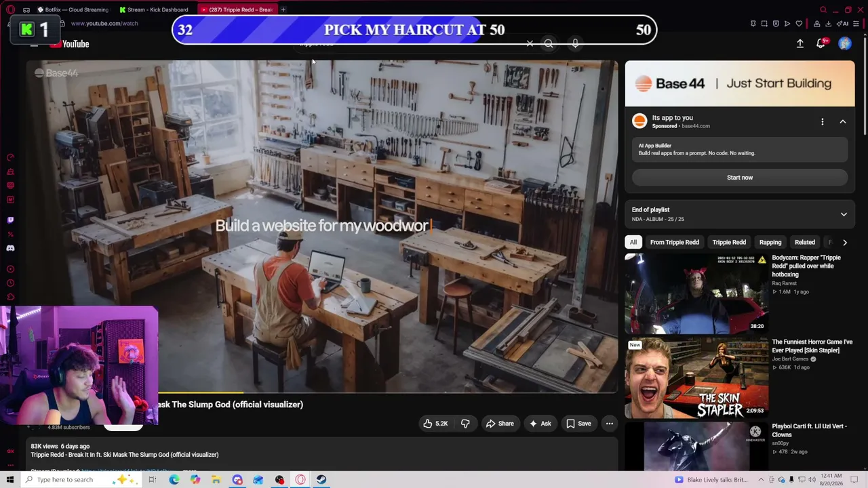The image size is (868, 488).
Task: Open the Bodycam Rapper Trippie Redd thumbnail
Action: pos(696,293)
